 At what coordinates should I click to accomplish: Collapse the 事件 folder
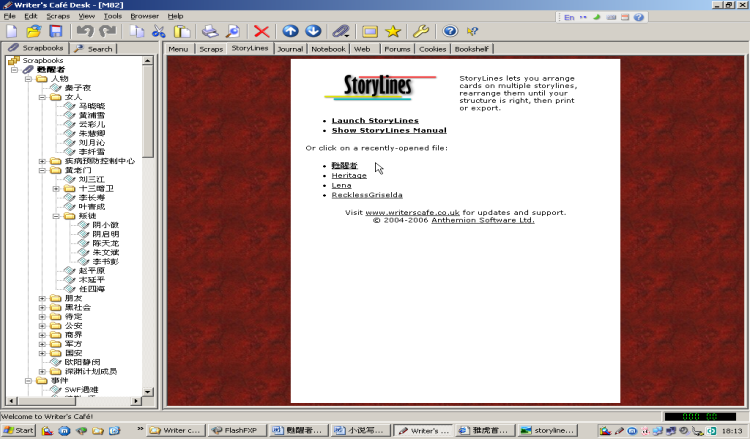[28, 381]
